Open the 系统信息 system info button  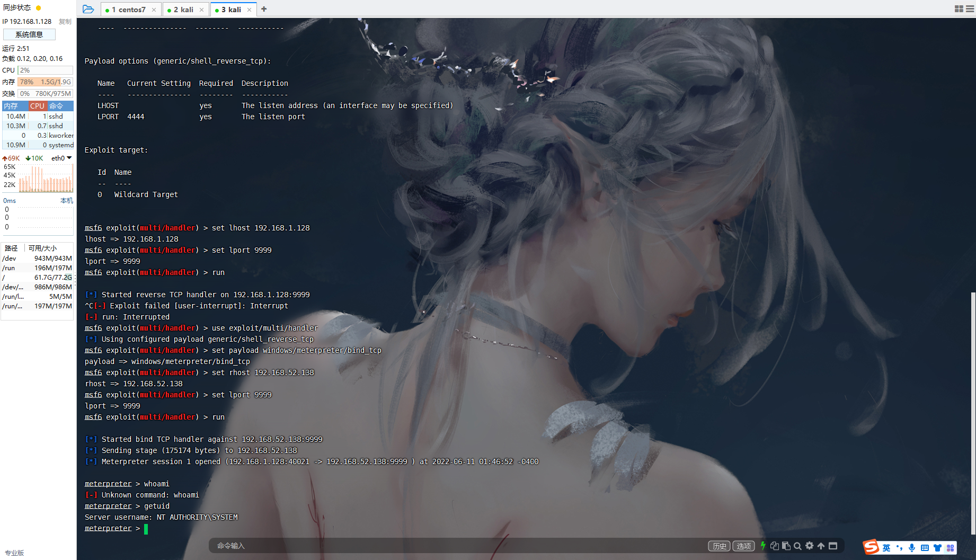coord(29,34)
